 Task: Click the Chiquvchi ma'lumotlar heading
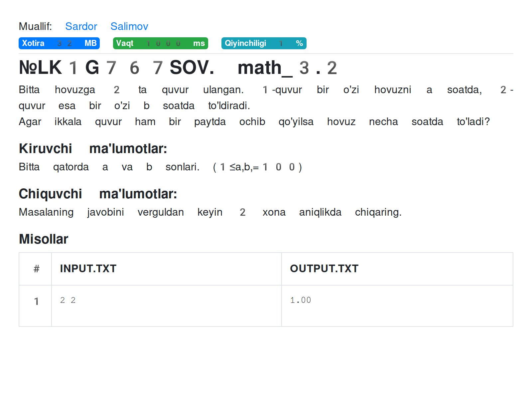[98, 194]
